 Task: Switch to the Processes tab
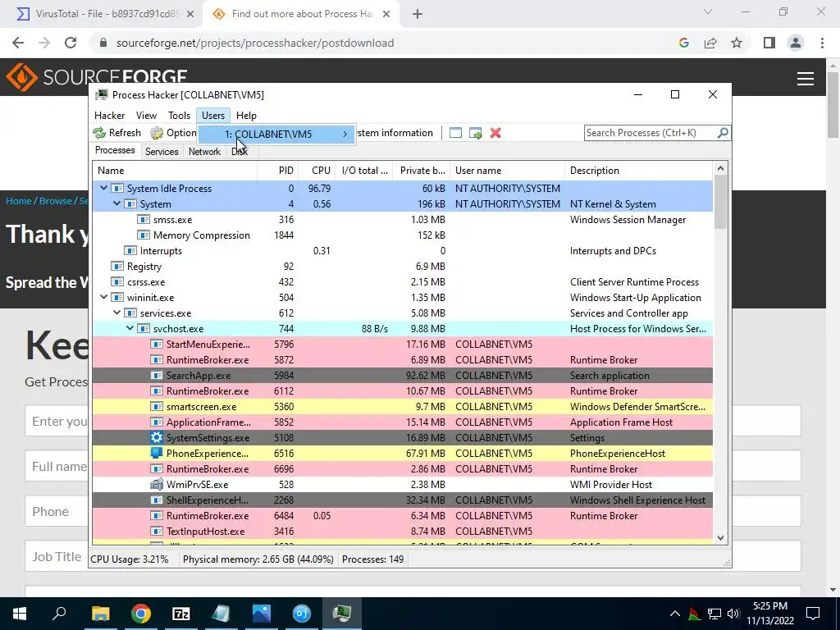115,150
